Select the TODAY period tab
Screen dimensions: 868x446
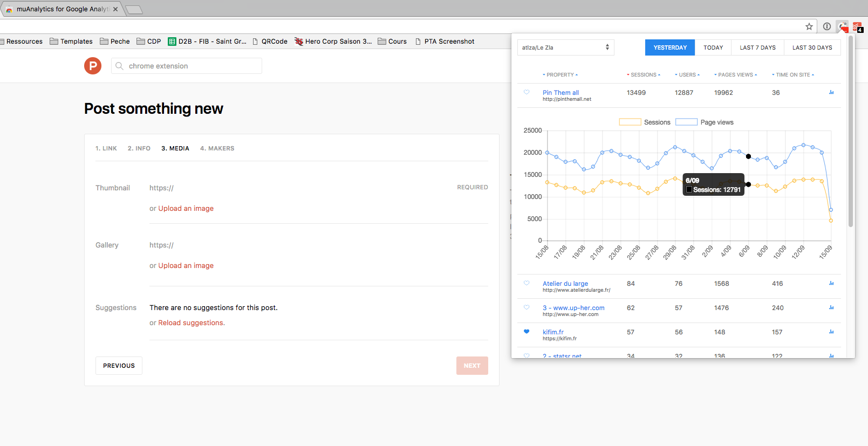pyautogui.click(x=713, y=47)
